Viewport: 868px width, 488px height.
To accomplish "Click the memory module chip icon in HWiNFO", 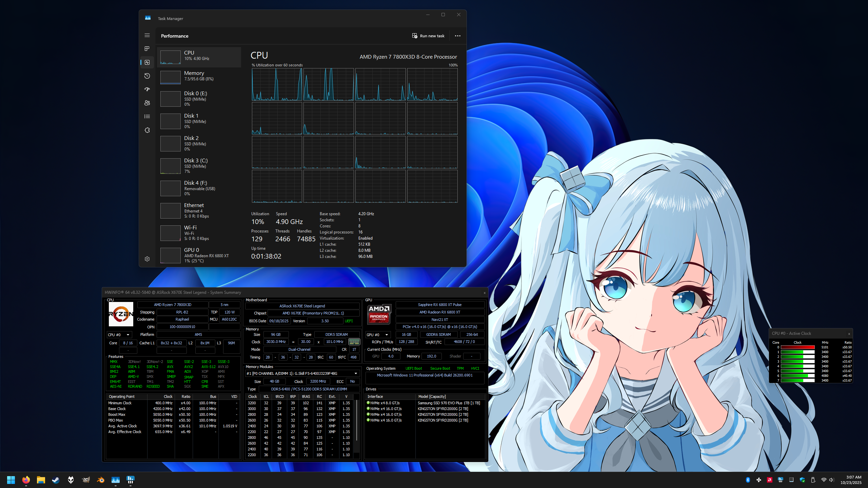I will click(354, 342).
